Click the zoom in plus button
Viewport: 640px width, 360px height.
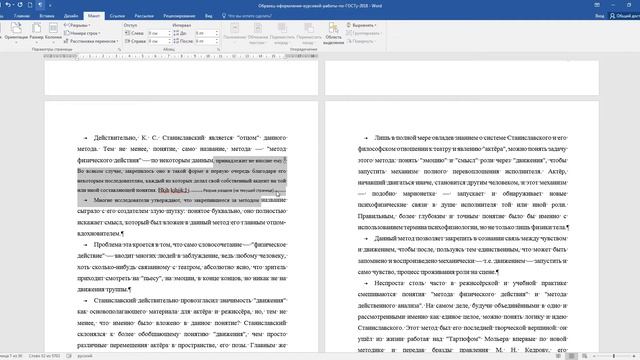tap(634, 356)
